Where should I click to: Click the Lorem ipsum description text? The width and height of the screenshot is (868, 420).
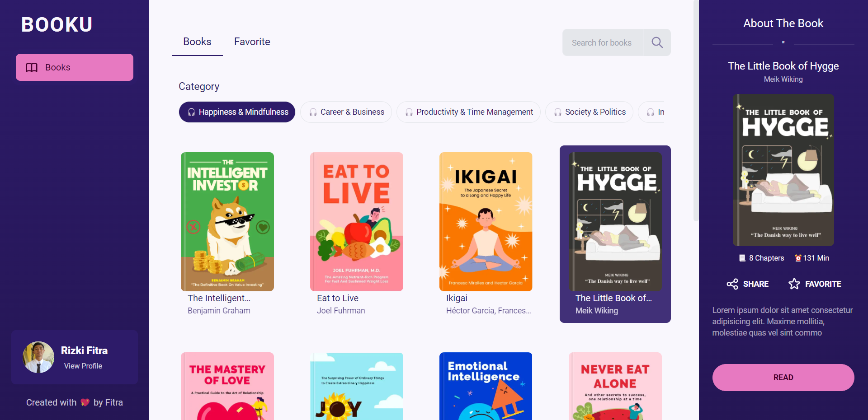click(783, 322)
